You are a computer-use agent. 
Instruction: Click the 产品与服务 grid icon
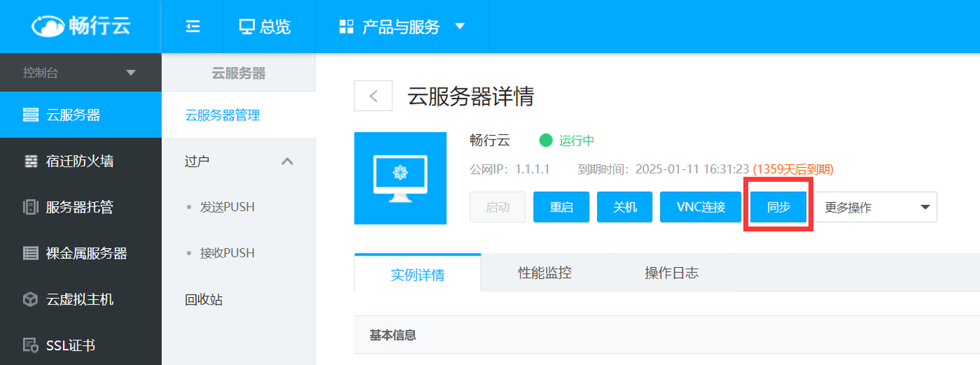[x=346, y=27]
